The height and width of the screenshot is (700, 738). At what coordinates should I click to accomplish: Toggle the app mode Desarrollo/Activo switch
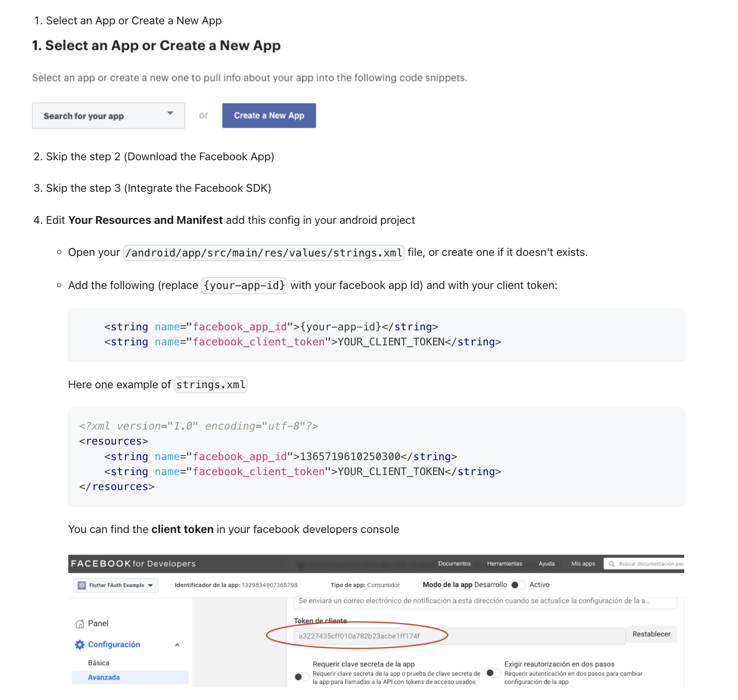[518, 585]
